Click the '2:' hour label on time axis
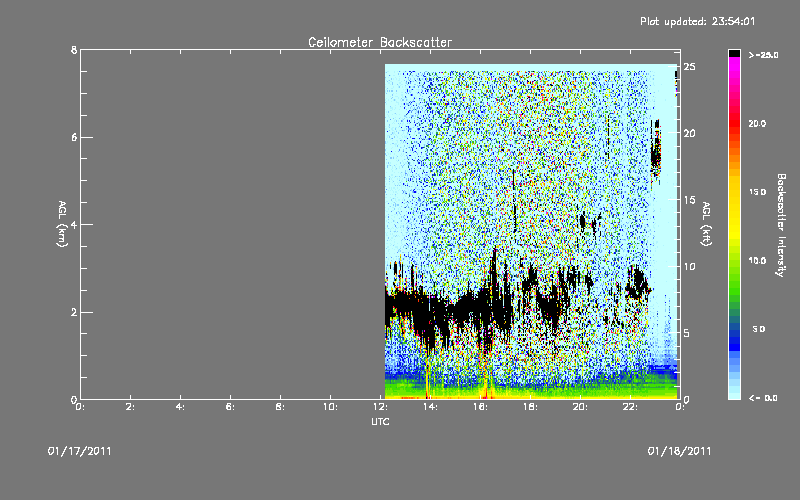Viewport: 800px width, 500px height. point(130,407)
